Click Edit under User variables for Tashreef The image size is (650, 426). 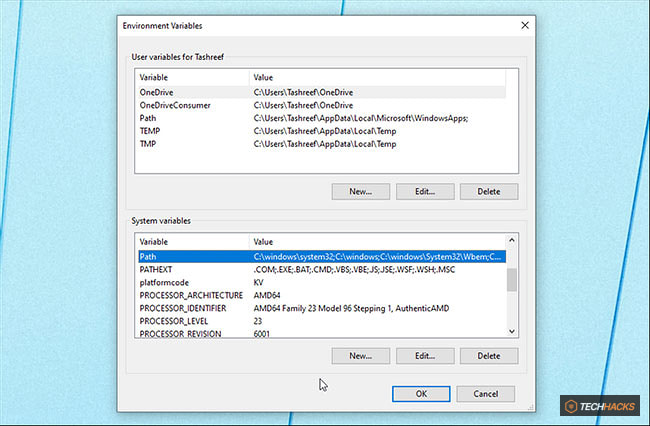tap(425, 191)
